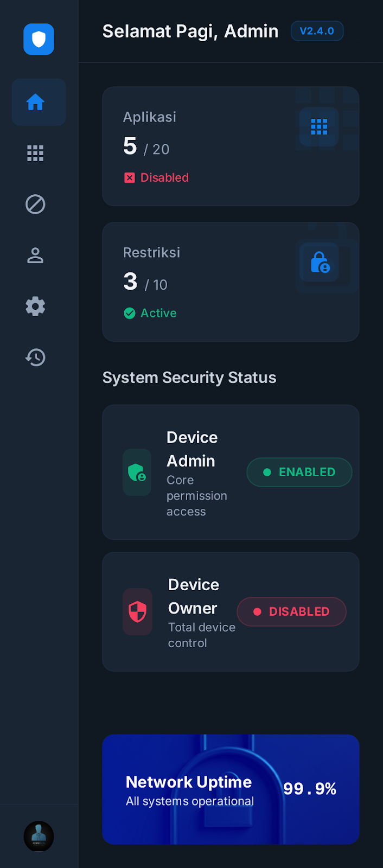The image size is (383, 868).
Task: Toggle the Active restriction status indicator
Action: (150, 313)
